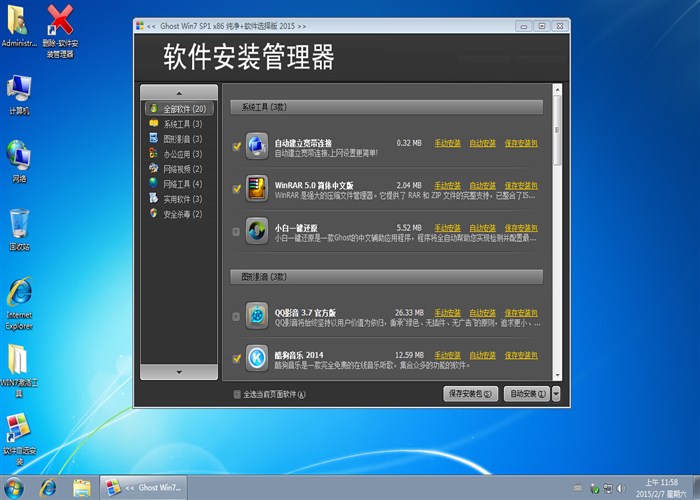Open the Windows Start menu orb

tap(13, 488)
